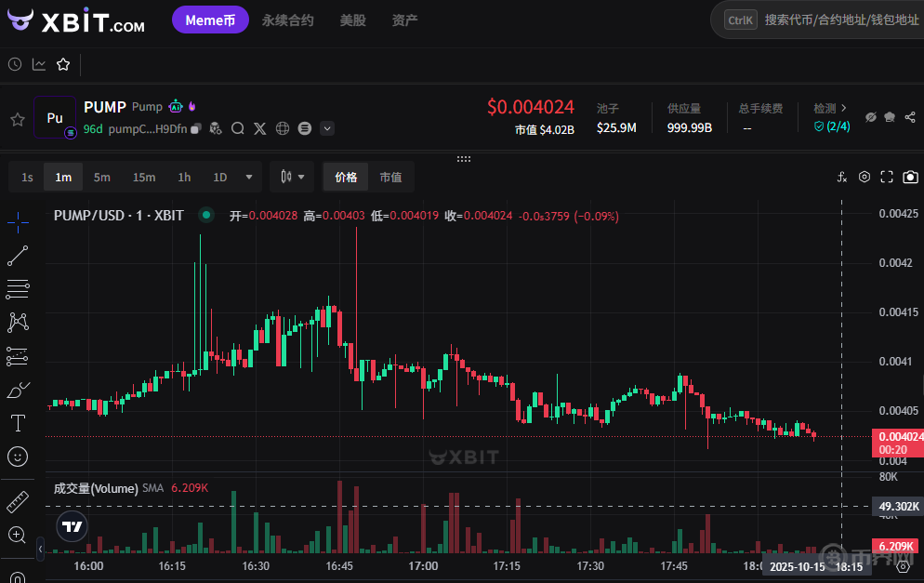Go to 美股 section

click(x=353, y=20)
